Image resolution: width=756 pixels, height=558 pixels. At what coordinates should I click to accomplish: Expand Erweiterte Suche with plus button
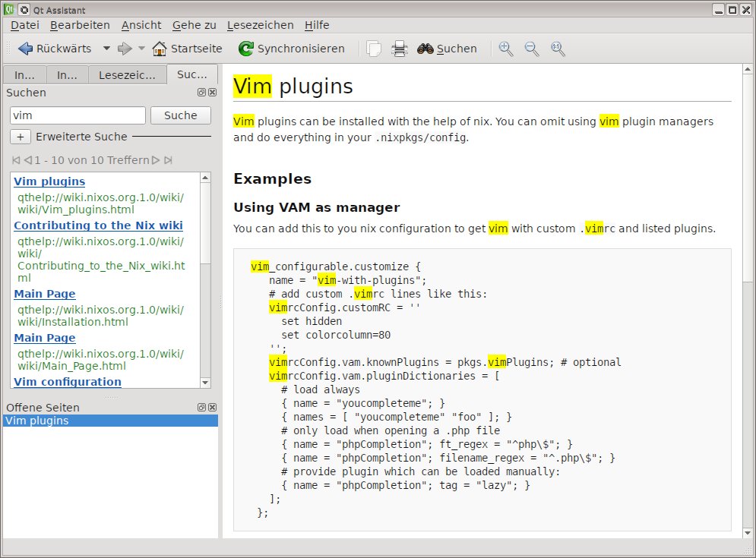[20, 137]
